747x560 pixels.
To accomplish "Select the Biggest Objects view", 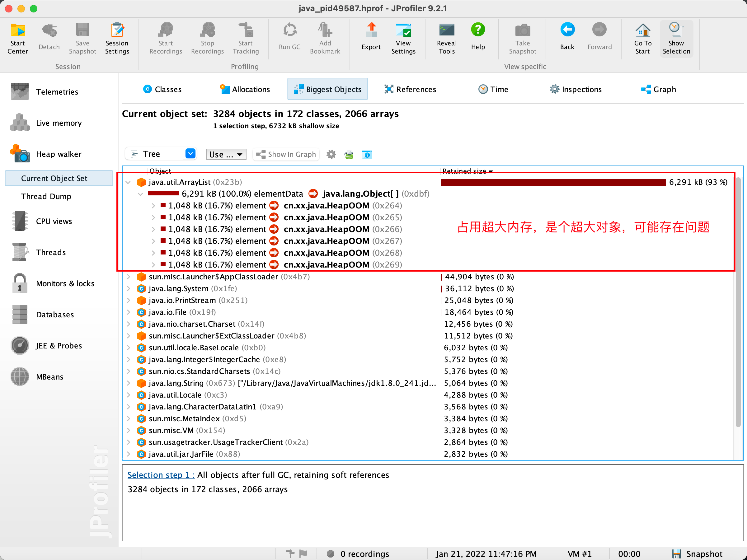I will pos(327,89).
